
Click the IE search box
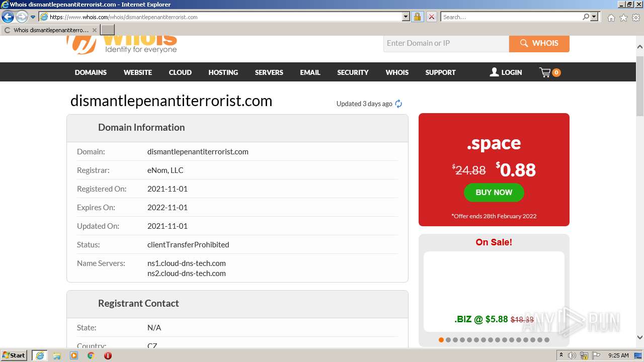pyautogui.click(x=511, y=17)
